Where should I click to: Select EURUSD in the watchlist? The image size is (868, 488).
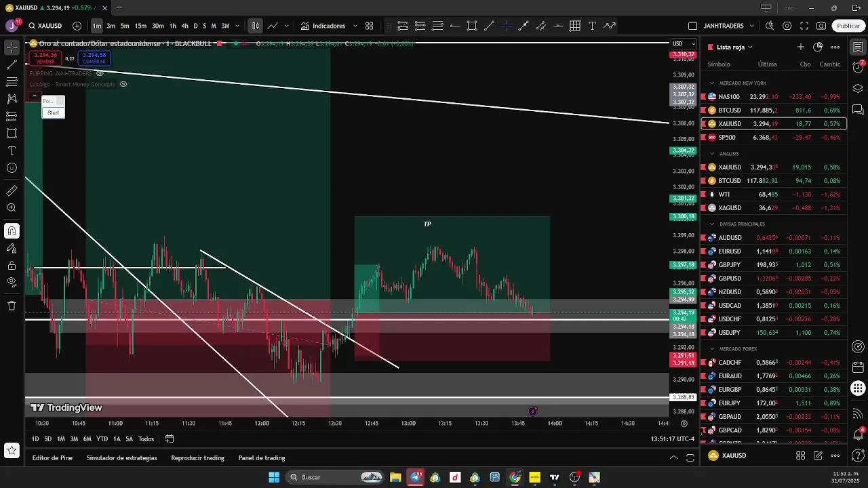tap(773, 251)
